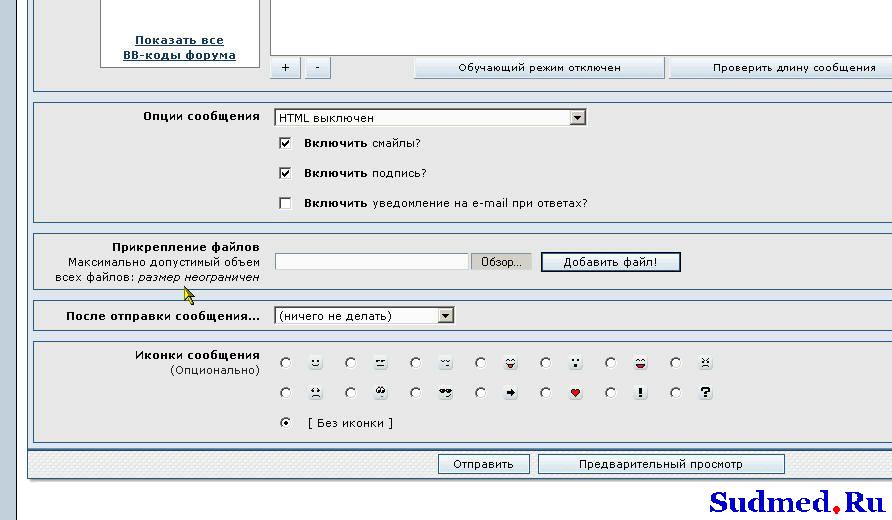Click 'Обзор...' to browse for a file
The height and width of the screenshot is (520, 892).
tap(501, 262)
